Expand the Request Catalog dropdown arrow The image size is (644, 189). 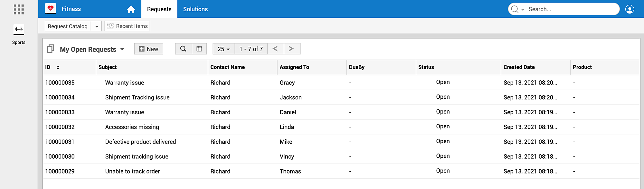coord(96,26)
